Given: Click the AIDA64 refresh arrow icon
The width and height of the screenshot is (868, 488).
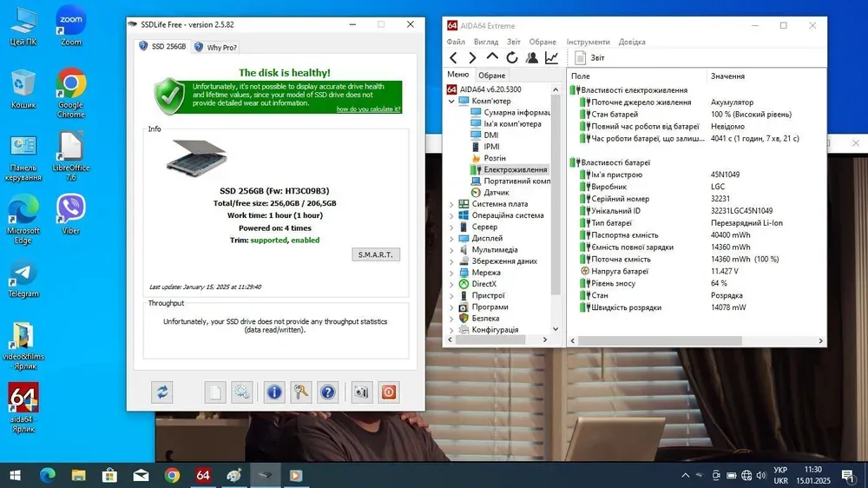Looking at the screenshot, I should click(x=512, y=58).
